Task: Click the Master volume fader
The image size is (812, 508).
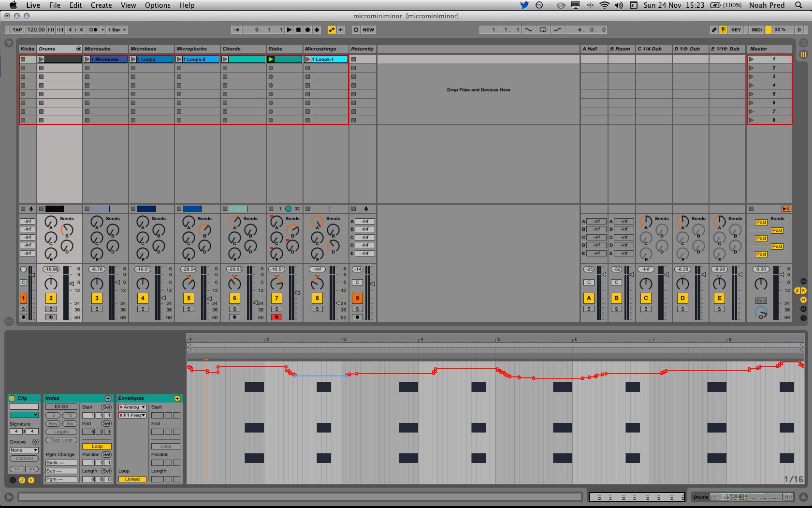Action: [x=782, y=274]
